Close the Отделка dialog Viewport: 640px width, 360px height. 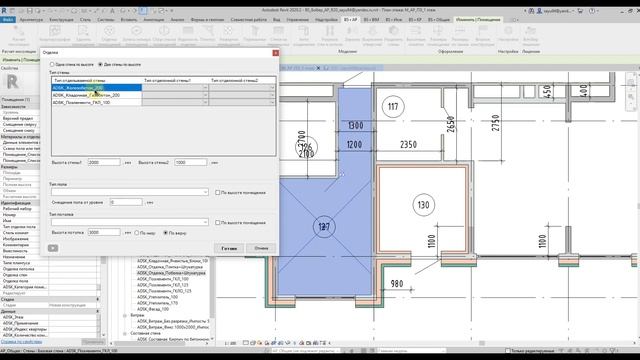click(x=276, y=53)
